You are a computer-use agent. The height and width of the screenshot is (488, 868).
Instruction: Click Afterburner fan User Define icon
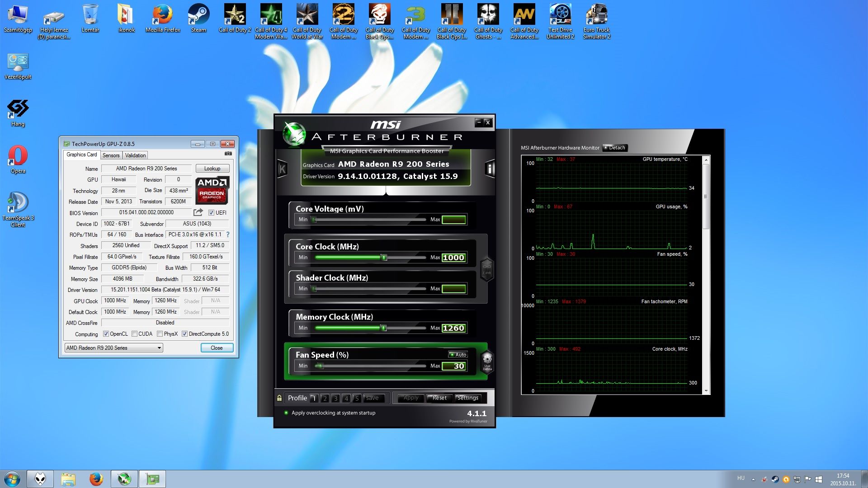pos(487,361)
